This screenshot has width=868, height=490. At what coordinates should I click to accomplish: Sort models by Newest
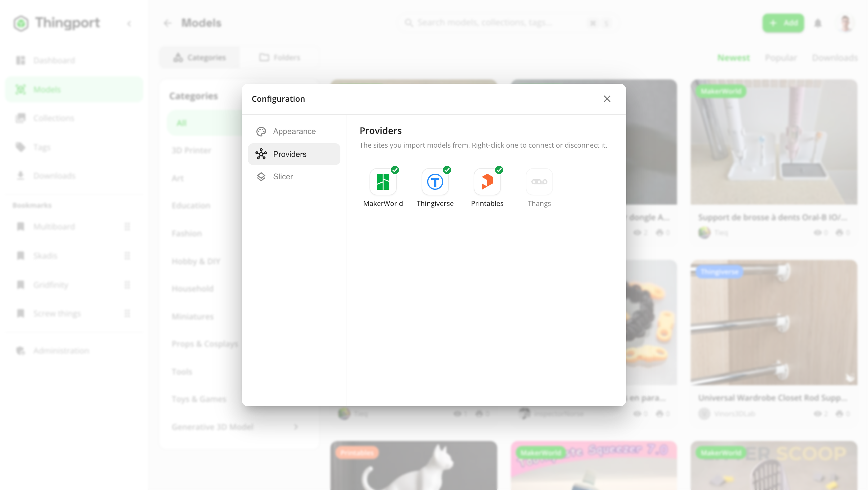pos(733,58)
